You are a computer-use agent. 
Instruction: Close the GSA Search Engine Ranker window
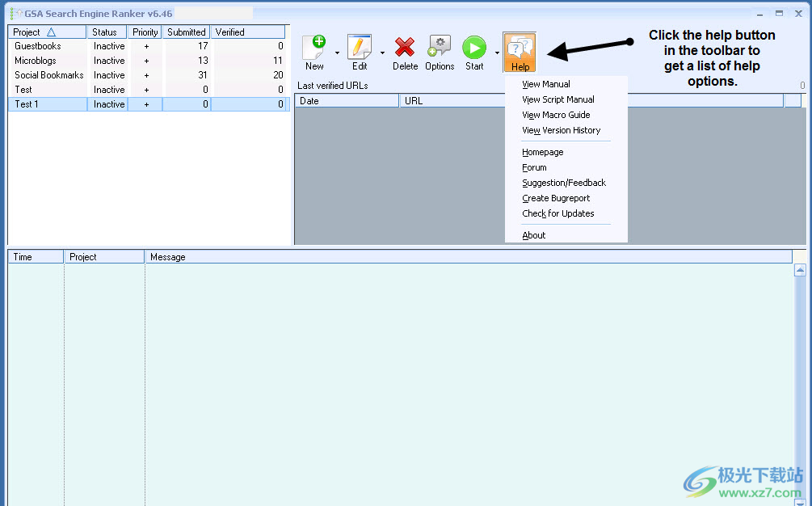[798, 14]
